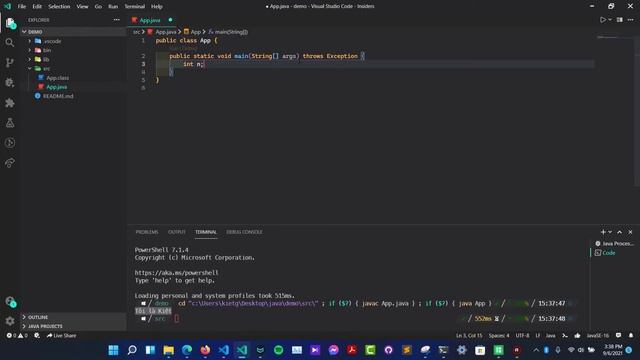This screenshot has width=640, height=360.
Task: Open Firefox from the taskbar
Action: coord(205,350)
